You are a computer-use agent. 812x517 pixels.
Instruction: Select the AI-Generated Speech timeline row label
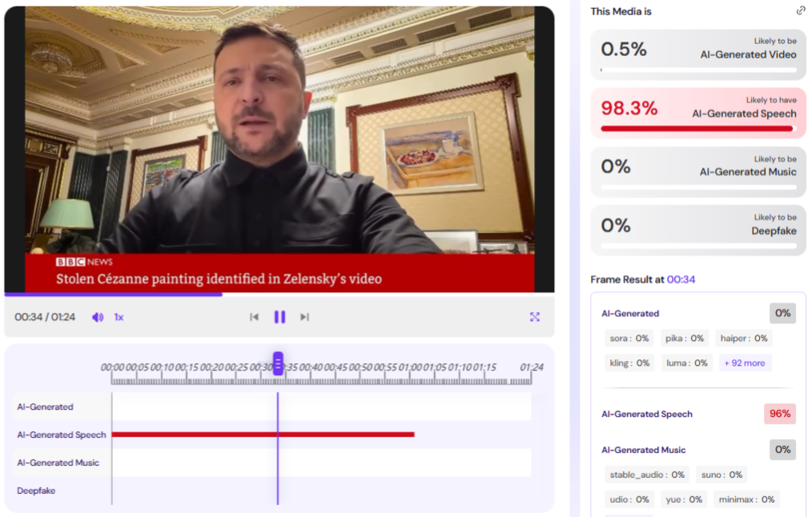[x=61, y=435]
